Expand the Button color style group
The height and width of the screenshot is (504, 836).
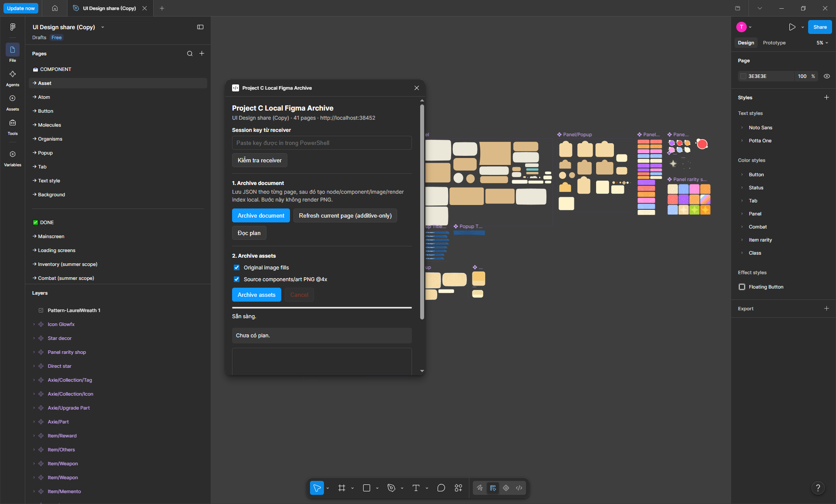pos(742,175)
